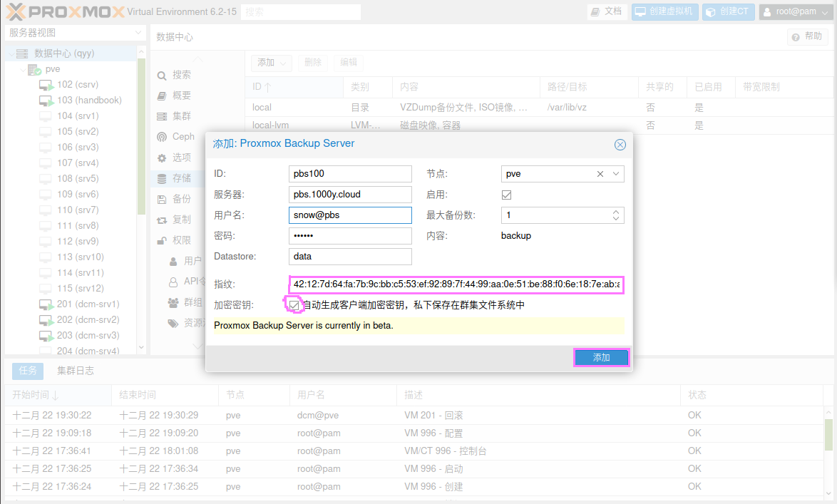This screenshot has height=504, width=837.
Task: Close the Add Proxmox Backup Server dialog
Action: coord(620,145)
